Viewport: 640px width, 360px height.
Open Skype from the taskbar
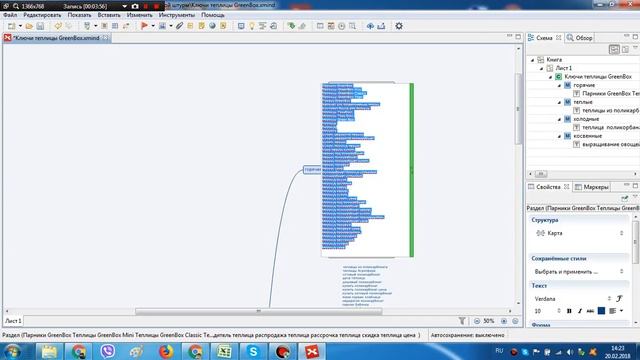[x=253, y=351]
